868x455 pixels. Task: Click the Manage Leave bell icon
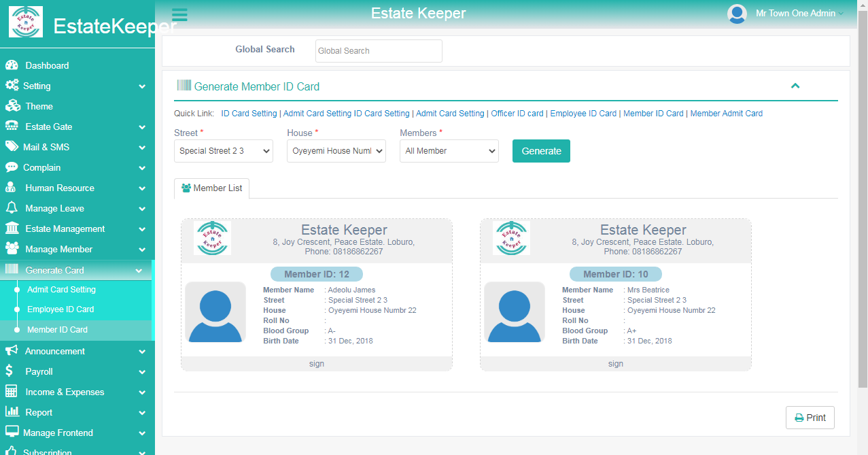pos(12,208)
